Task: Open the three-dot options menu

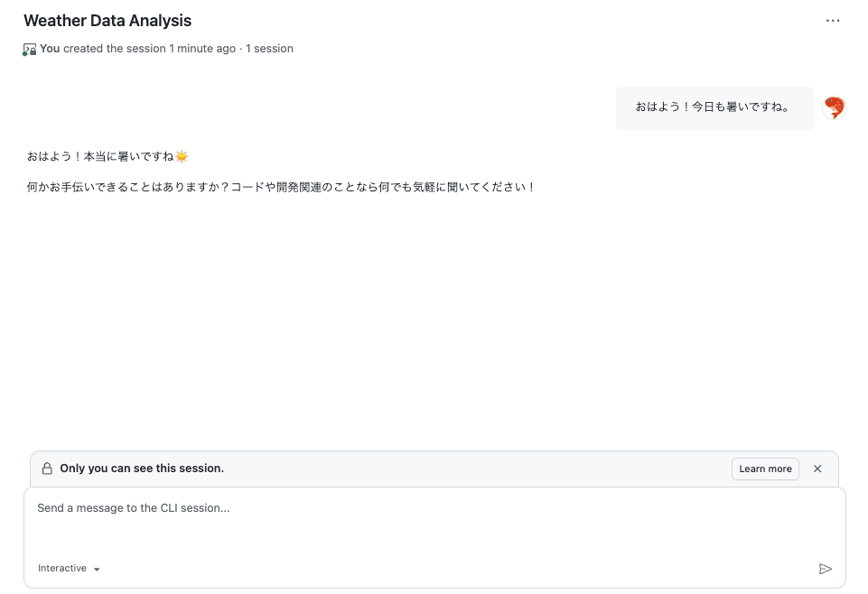Action: coord(833,21)
